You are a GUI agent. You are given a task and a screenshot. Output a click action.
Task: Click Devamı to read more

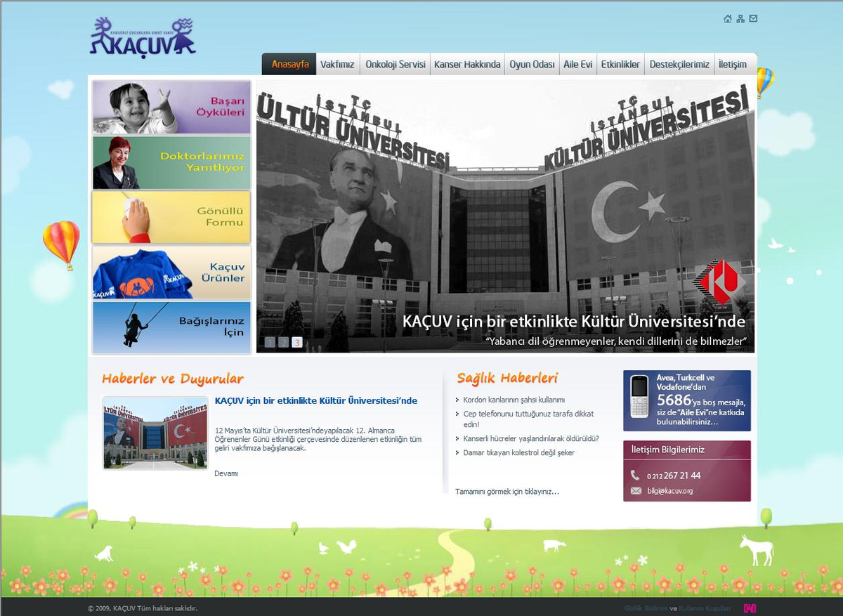(226, 473)
